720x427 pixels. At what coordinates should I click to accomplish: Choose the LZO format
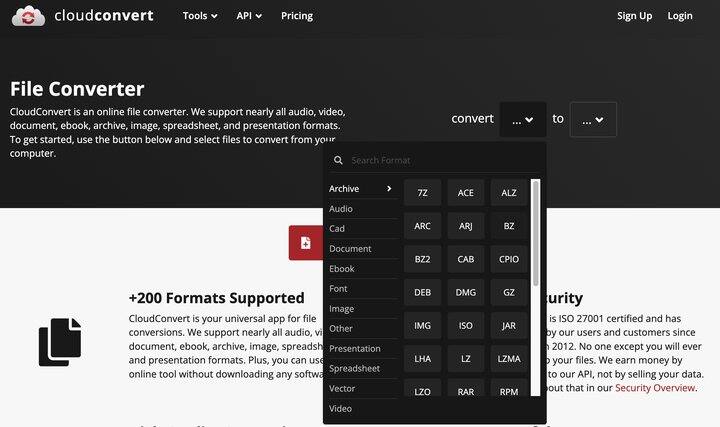tap(422, 388)
